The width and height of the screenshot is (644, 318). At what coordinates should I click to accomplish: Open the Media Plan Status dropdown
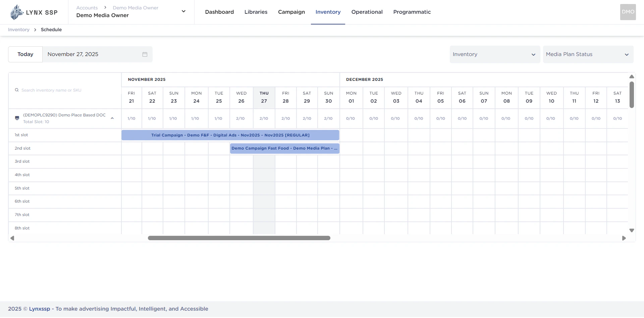(588, 54)
